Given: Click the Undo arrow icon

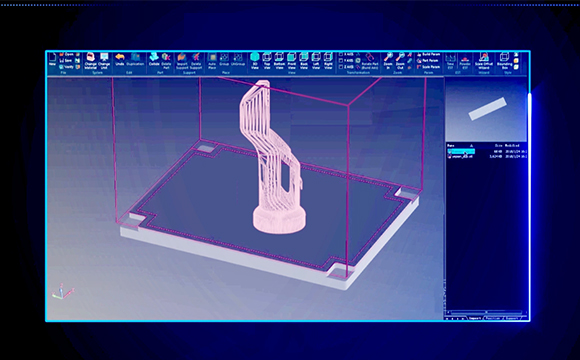Looking at the screenshot, I should (x=119, y=59).
